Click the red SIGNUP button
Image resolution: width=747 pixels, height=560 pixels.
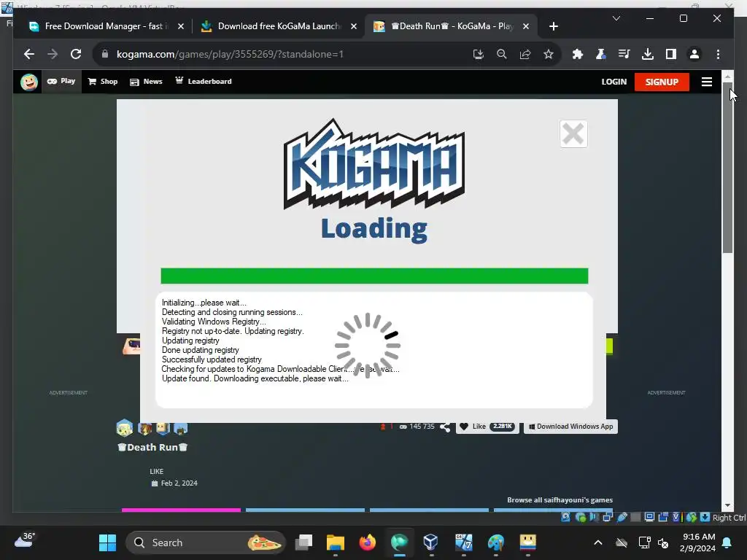(662, 82)
